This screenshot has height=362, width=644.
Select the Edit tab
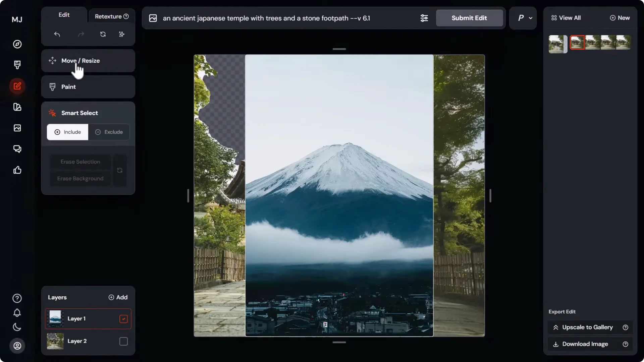pyautogui.click(x=64, y=15)
